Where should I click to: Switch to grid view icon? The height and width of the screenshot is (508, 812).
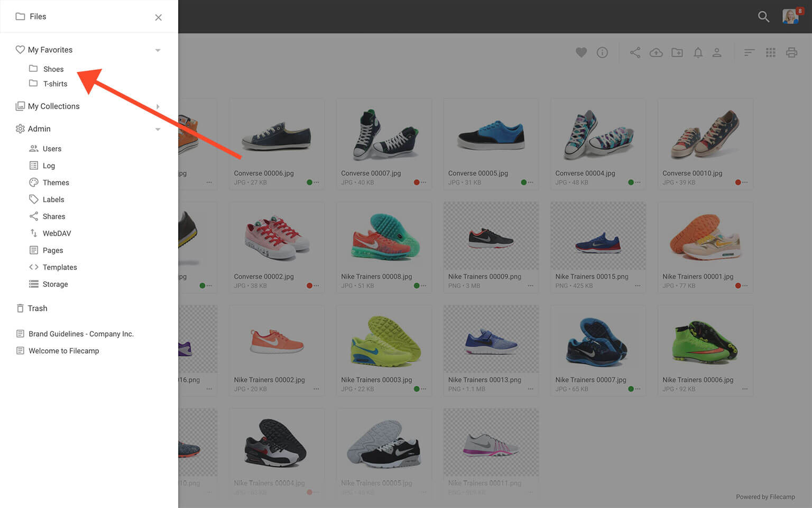tap(771, 52)
